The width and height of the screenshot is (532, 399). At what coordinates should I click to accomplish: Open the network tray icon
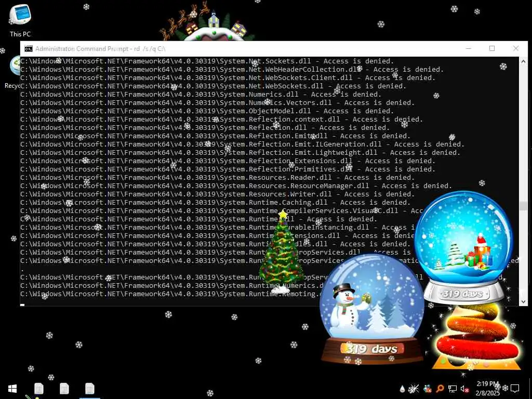(453, 389)
